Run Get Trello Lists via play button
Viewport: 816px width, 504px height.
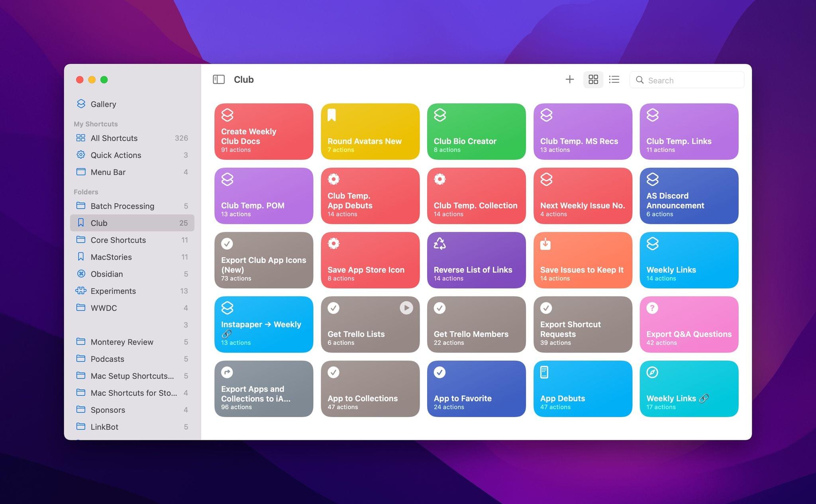tap(406, 308)
